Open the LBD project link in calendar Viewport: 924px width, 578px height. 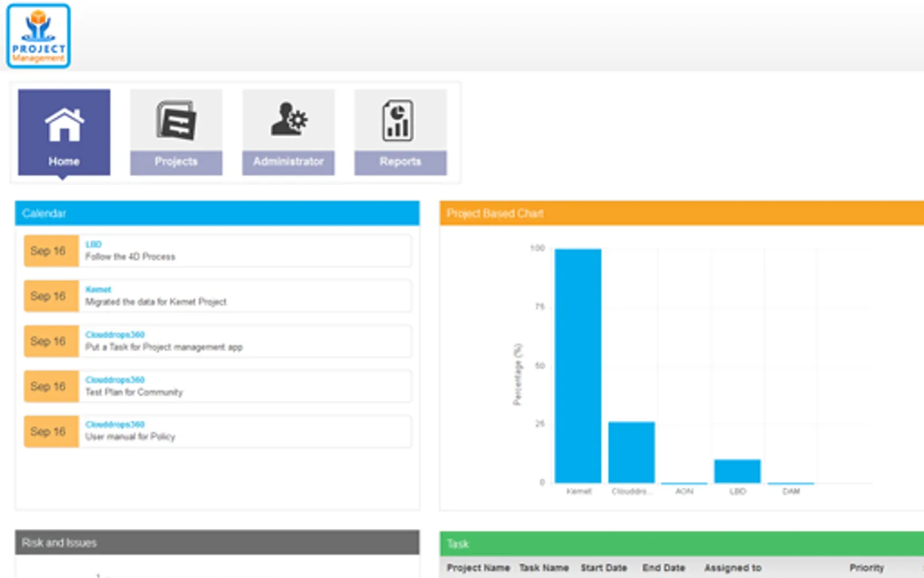(94, 244)
